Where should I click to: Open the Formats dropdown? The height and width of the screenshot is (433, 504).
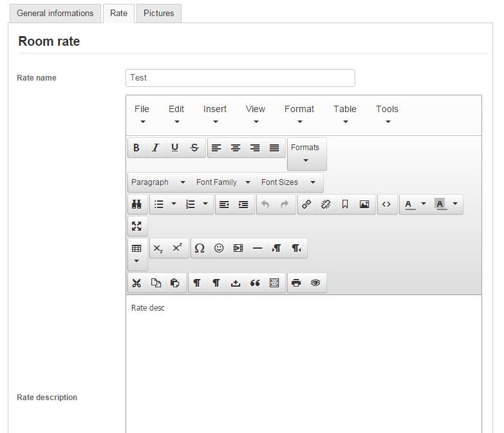306,154
